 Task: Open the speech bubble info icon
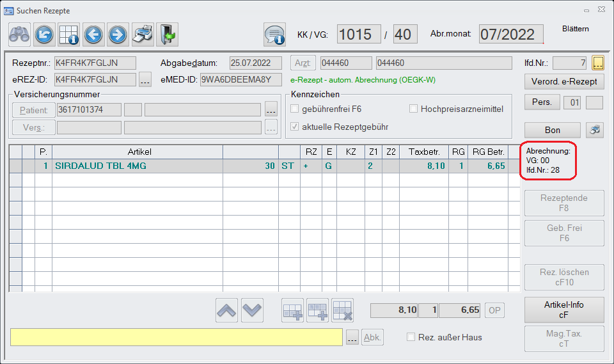click(x=274, y=35)
